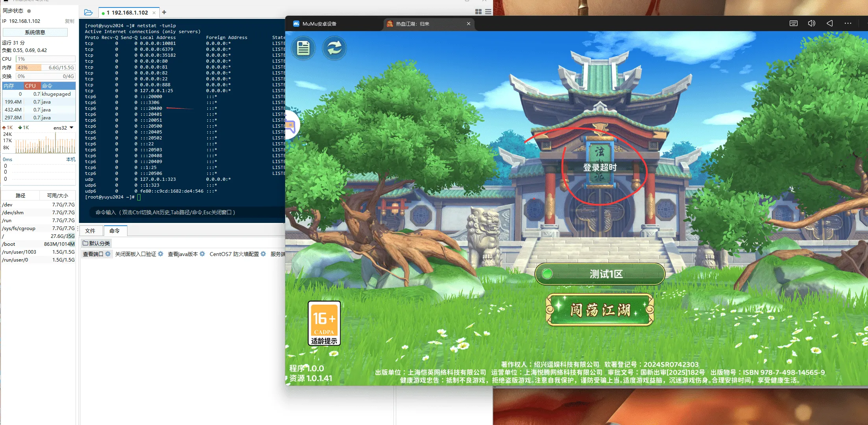The height and width of the screenshot is (425, 868).
Task: Sort processes by CPU column header
Action: 30,86
